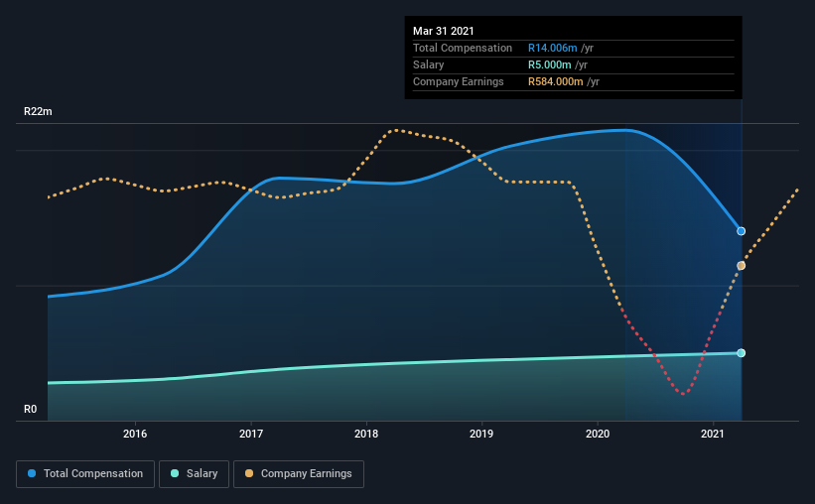Click the 2021 x-axis label
This screenshot has height=504, width=815.
713,434
